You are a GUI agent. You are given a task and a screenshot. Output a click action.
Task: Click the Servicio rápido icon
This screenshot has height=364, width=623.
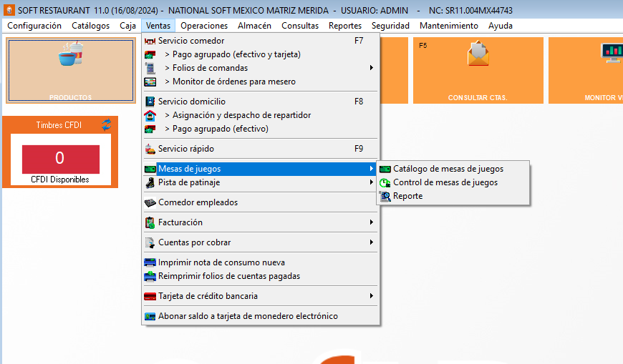[150, 149]
